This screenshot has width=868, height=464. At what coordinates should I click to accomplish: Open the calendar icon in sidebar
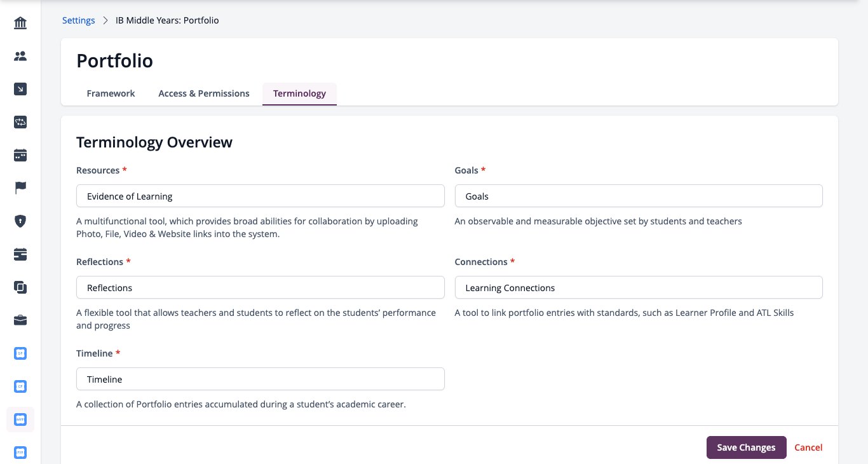pyautogui.click(x=20, y=155)
